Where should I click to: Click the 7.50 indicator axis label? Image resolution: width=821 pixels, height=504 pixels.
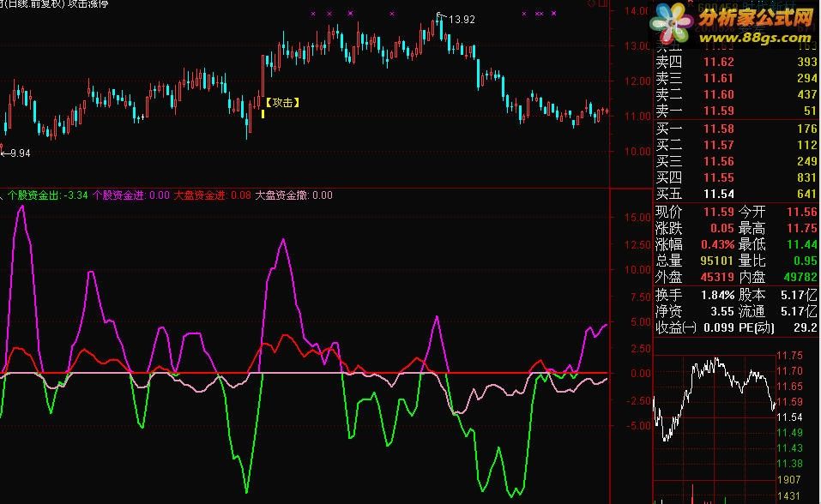pos(641,297)
